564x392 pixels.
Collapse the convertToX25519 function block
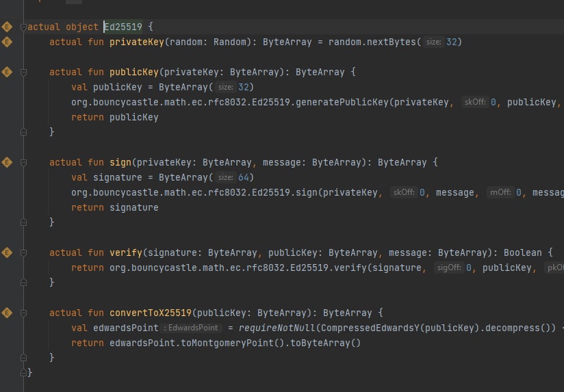tap(23, 313)
